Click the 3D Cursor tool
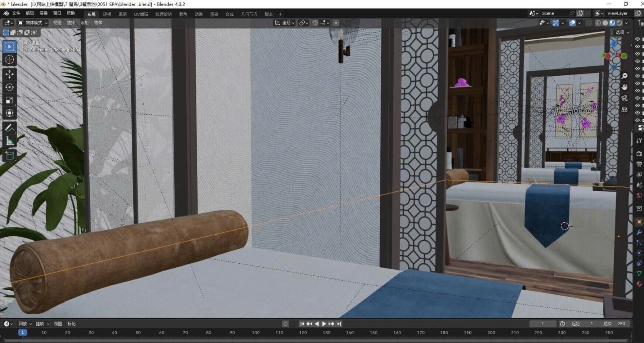This screenshot has width=644, height=343. (x=10, y=60)
